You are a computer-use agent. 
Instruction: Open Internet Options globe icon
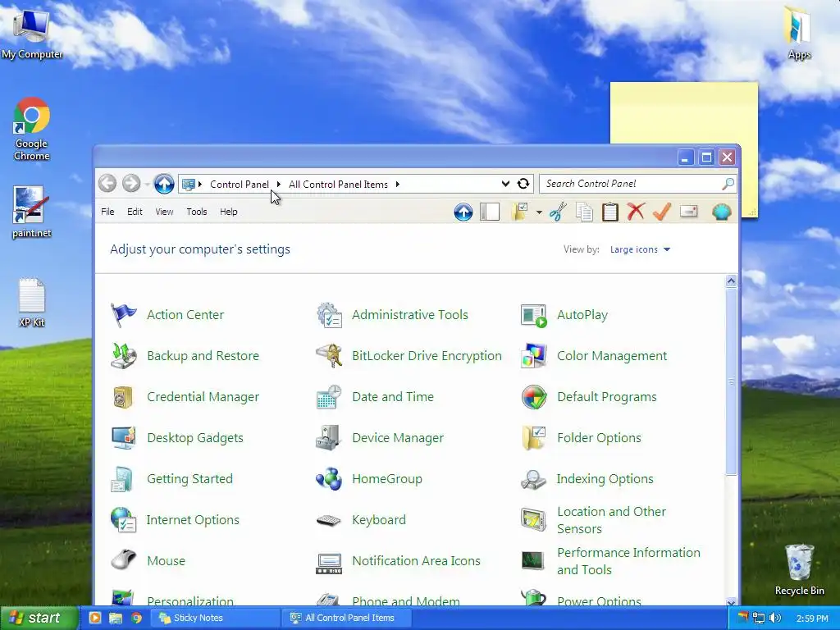pyautogui.click(x=123, y=519)
